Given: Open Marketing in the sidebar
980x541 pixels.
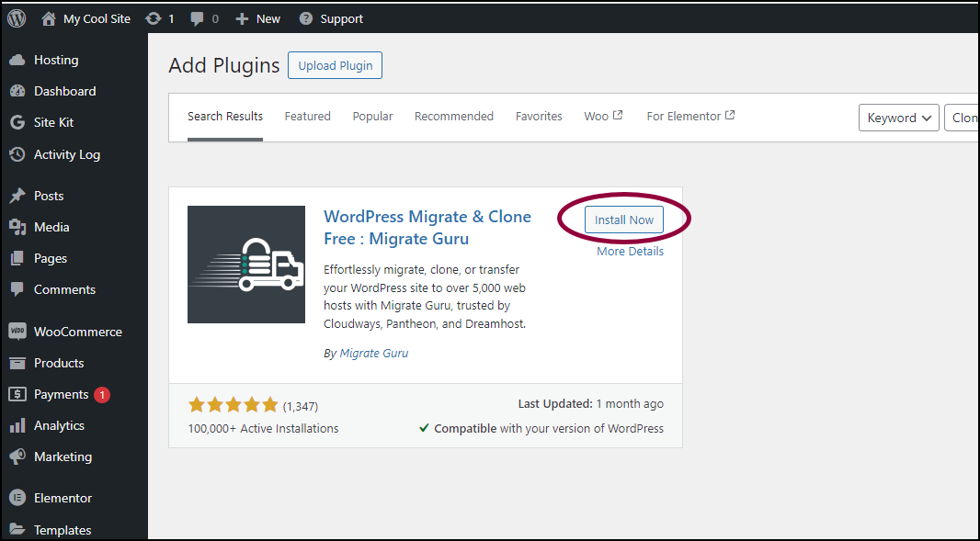Looking at the screenshot, I should coord(63,456).
